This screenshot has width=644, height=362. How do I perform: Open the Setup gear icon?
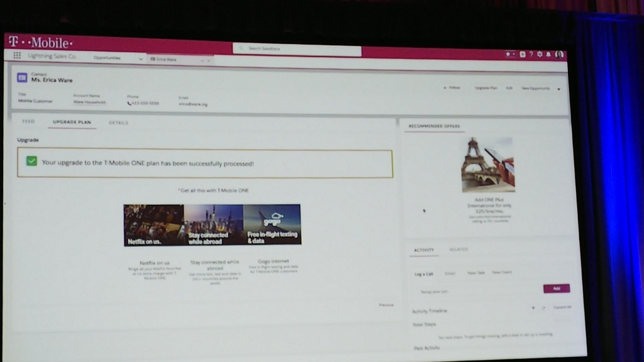pyautogui.click(x=540, y=54)
